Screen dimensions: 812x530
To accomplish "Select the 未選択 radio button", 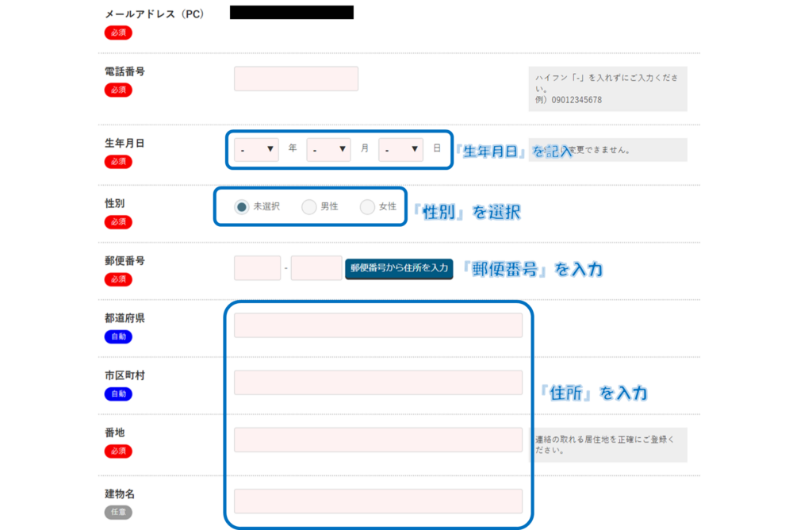I will pyautogui.click(x=242, y=207).
